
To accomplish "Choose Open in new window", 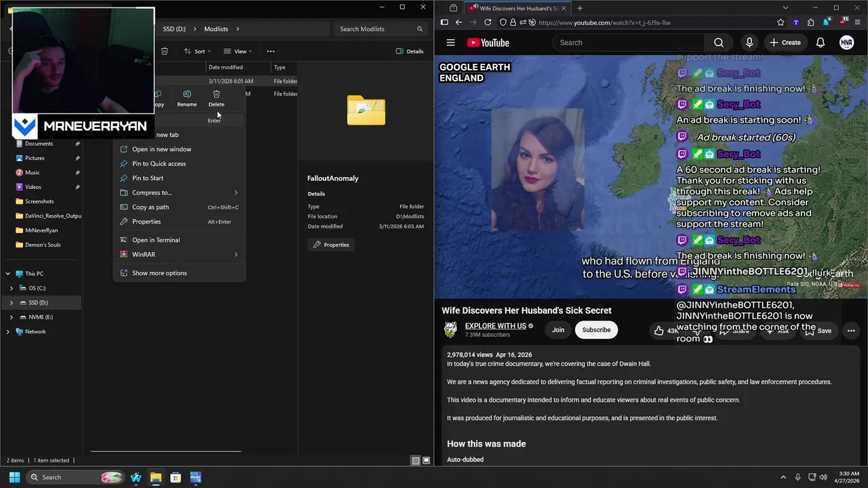I will pyautogui.click(x=179, y=149).
